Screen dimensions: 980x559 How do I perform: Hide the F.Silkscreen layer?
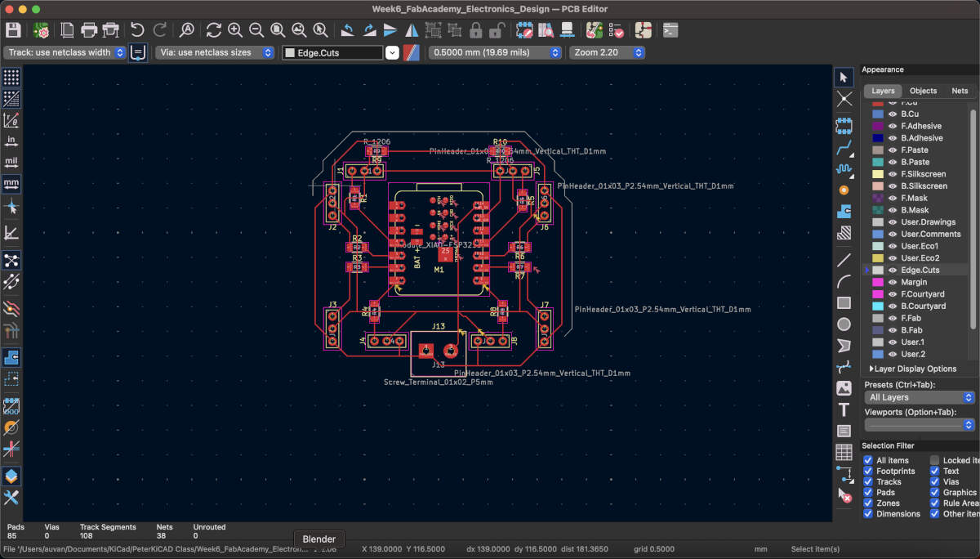893,174
